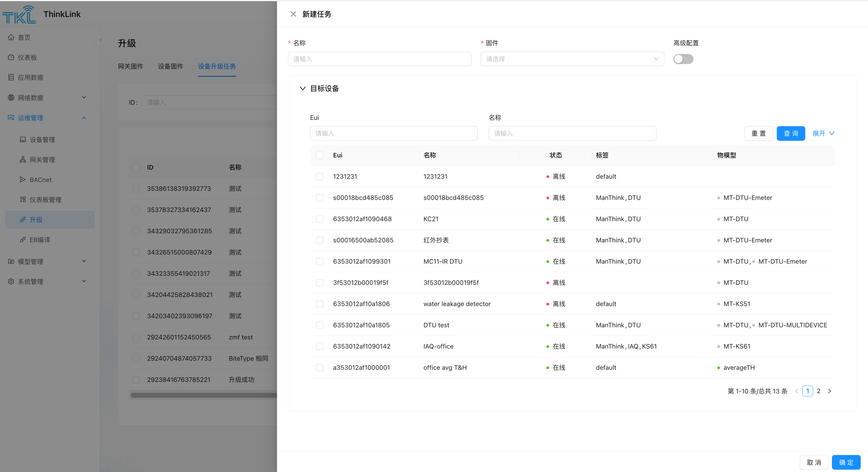868x472 pixels.
Task: Click the globe icon for 网络数据
Action: click(x=11, y=97)
